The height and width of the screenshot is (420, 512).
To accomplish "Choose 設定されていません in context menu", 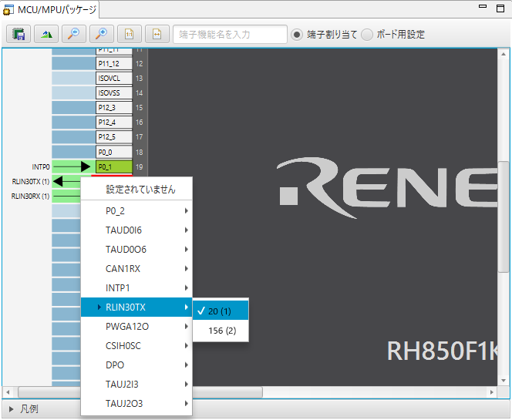I will 136,190.
